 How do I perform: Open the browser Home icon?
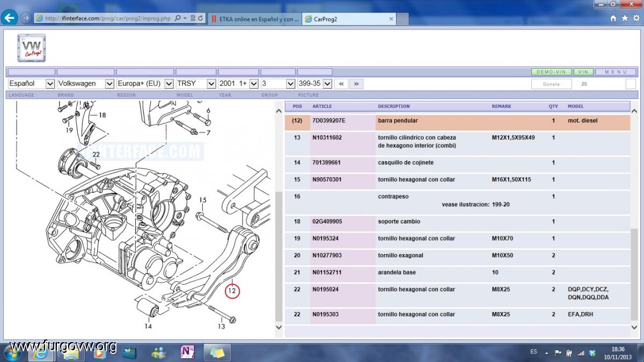tap(613, 18)
